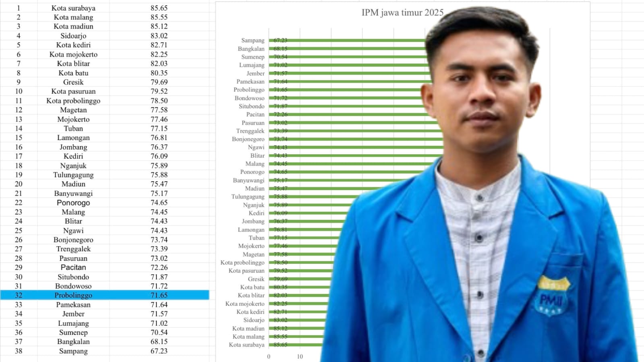Click table value 75.88 for Tulungagung
Screen dimensions: 644x362
(x=159, y=175)
